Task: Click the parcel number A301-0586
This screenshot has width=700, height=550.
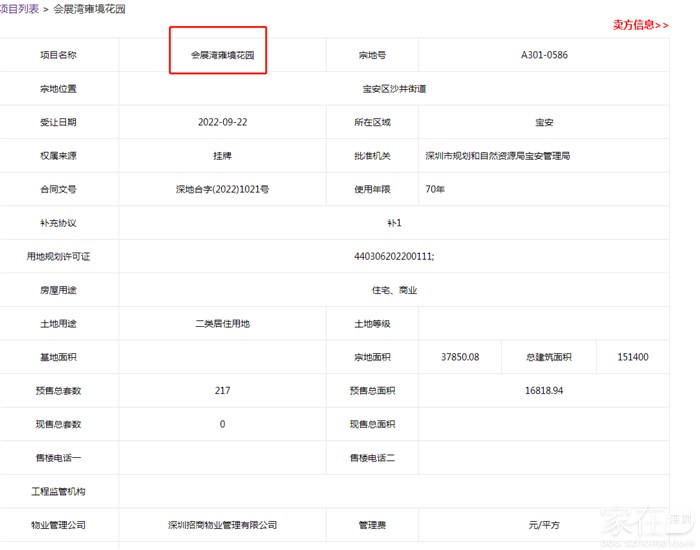Action: pos(544,55)
